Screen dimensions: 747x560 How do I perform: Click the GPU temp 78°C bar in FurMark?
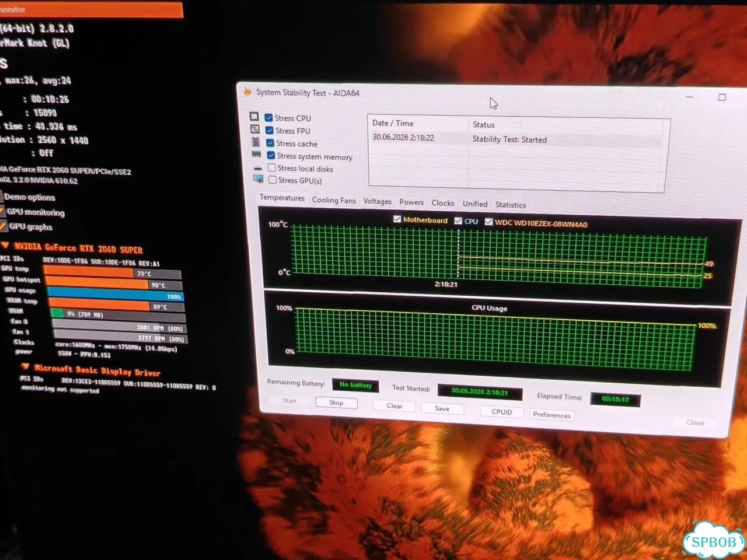[x=112, y=272]
